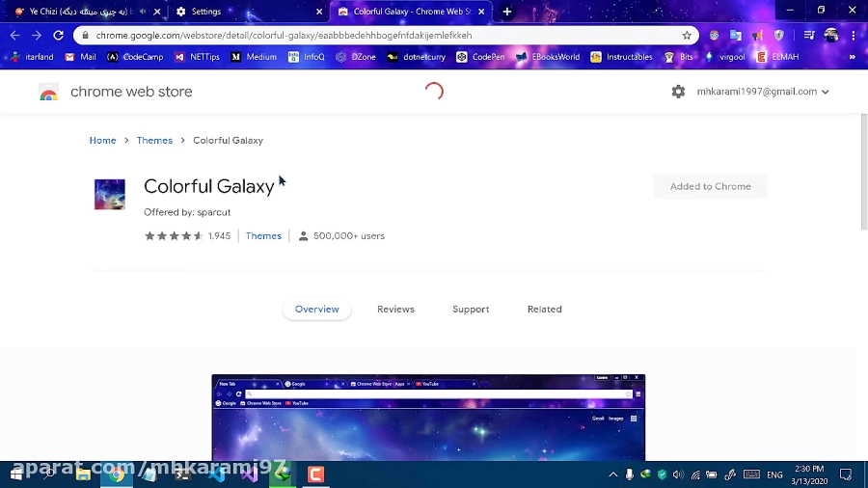Open the CodeCamp bookmark

tap(135, 57)
